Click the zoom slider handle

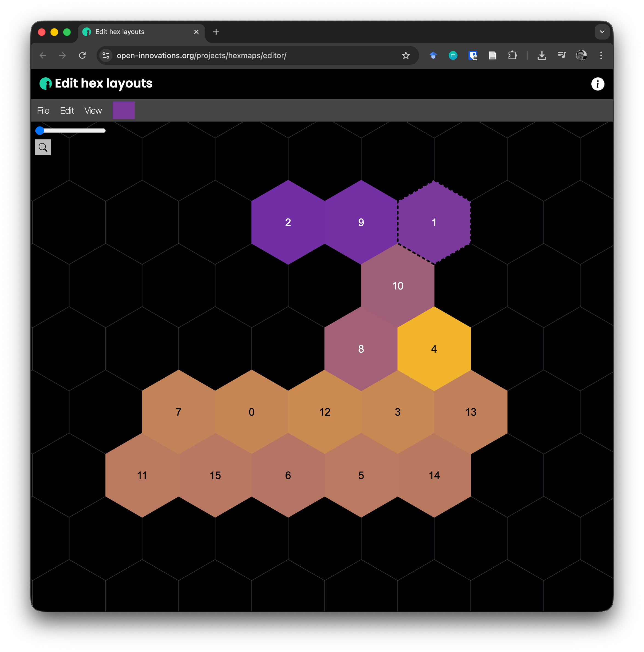(x=40, y=131)
